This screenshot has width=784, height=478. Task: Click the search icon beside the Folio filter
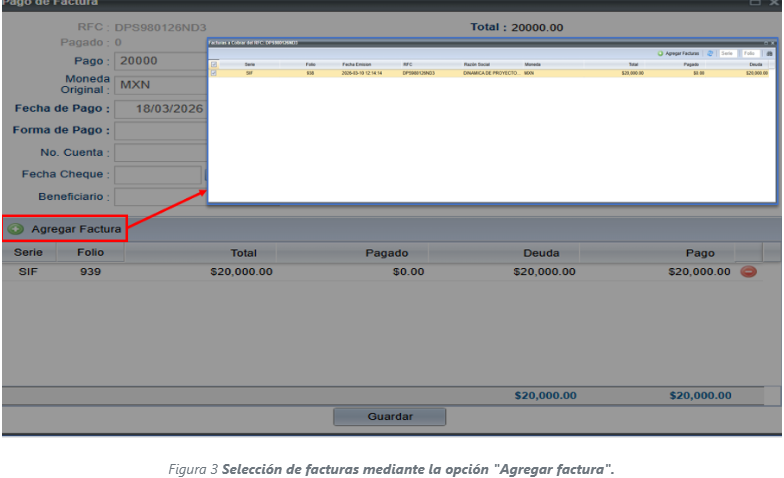[x=769, y=52]
